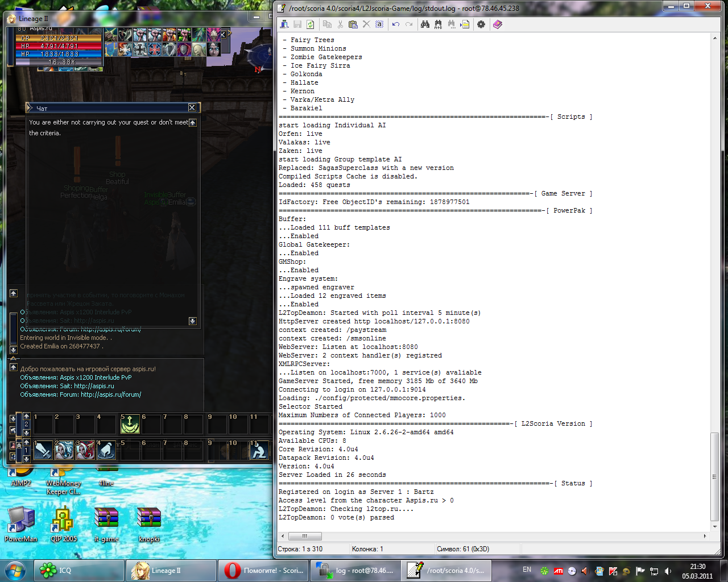Click the system message window up arrow
The width and height of the screenshot is (728, 582).
14,367
